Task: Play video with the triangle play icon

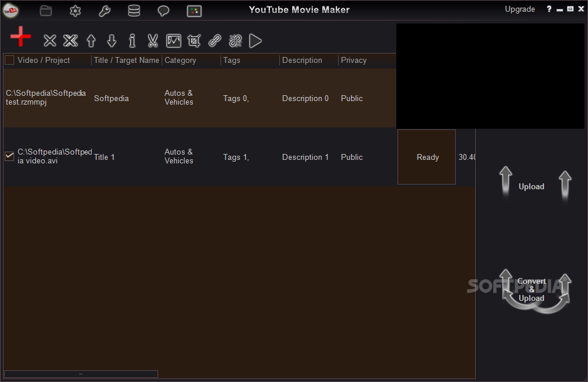Action: pyautogui.click(x=255, y=41)
